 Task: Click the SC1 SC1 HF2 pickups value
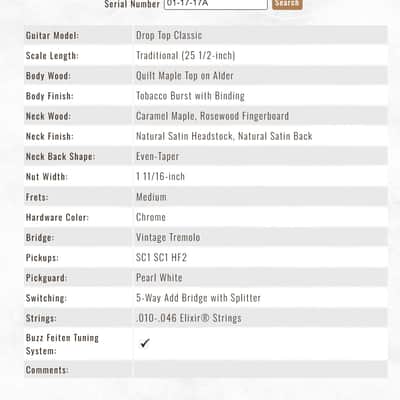click(161, 257)
